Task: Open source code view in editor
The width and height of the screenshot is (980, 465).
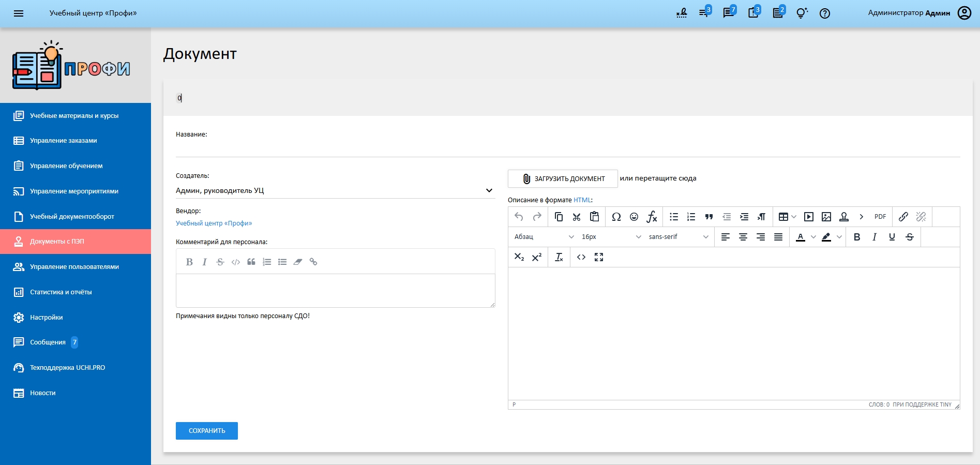Action: 581,257
